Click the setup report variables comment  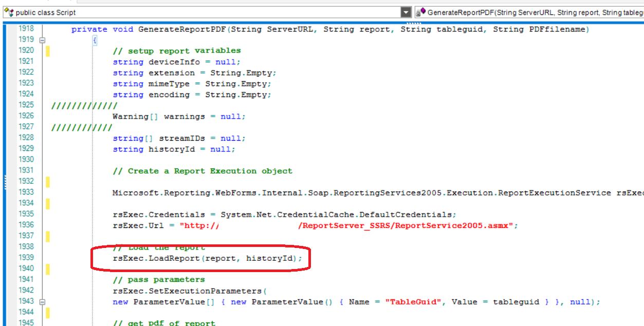pos(177,51)
